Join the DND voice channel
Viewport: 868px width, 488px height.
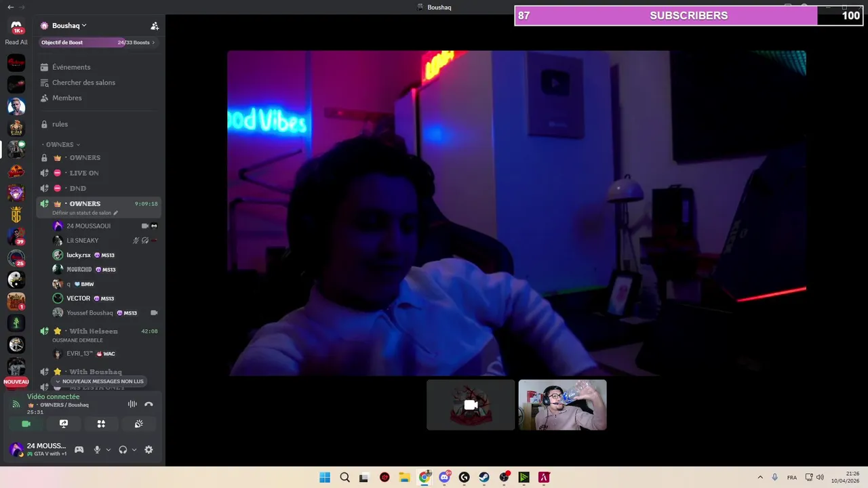98,188
